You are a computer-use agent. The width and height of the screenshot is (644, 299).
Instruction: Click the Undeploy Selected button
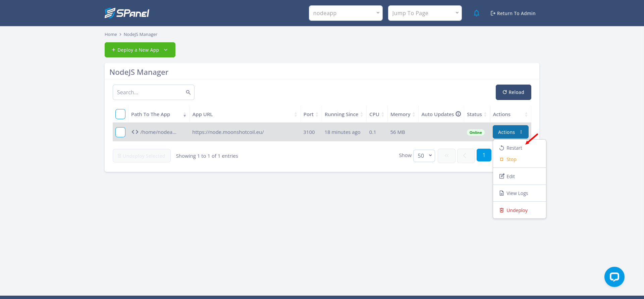tap(142, 156)
